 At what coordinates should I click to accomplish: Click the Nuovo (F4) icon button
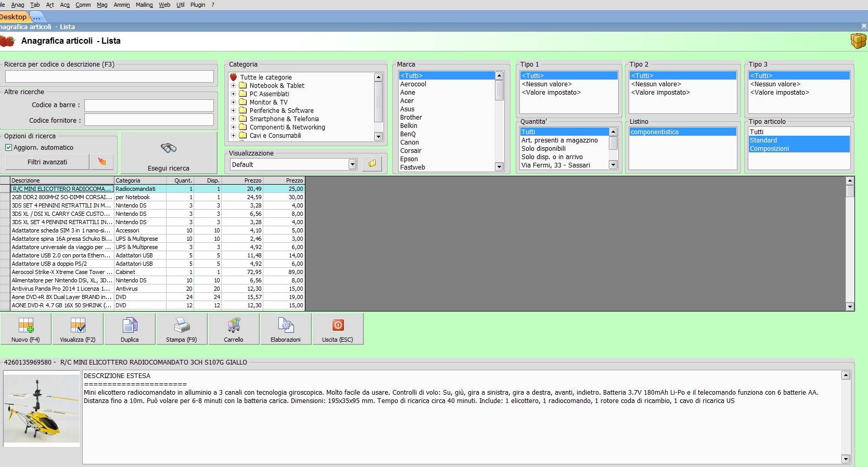tap(25, 329)
